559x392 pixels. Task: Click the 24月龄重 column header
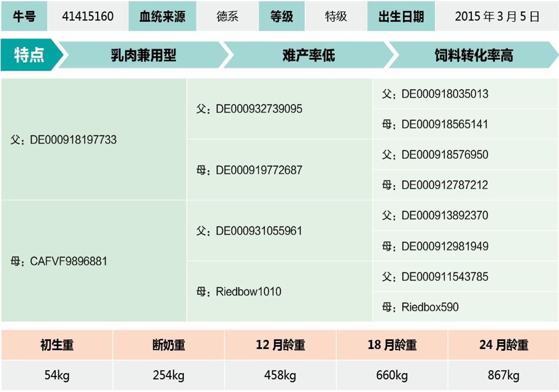click(503, 345)
